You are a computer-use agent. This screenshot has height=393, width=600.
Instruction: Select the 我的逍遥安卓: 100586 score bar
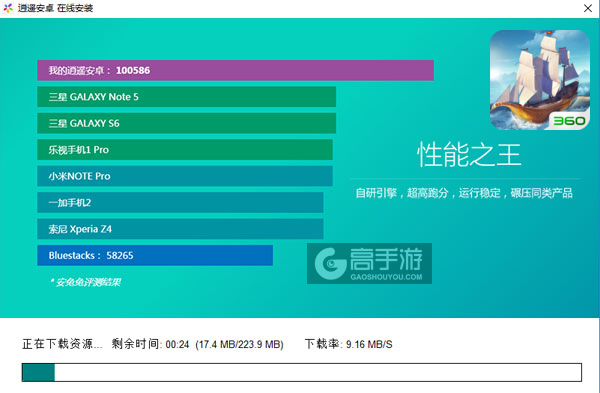(235, 70)
